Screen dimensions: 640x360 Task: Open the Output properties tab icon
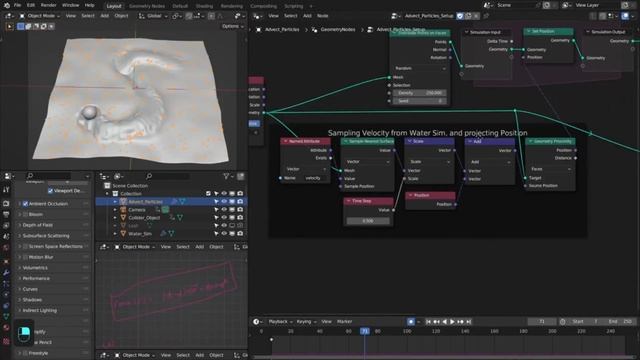6,214
